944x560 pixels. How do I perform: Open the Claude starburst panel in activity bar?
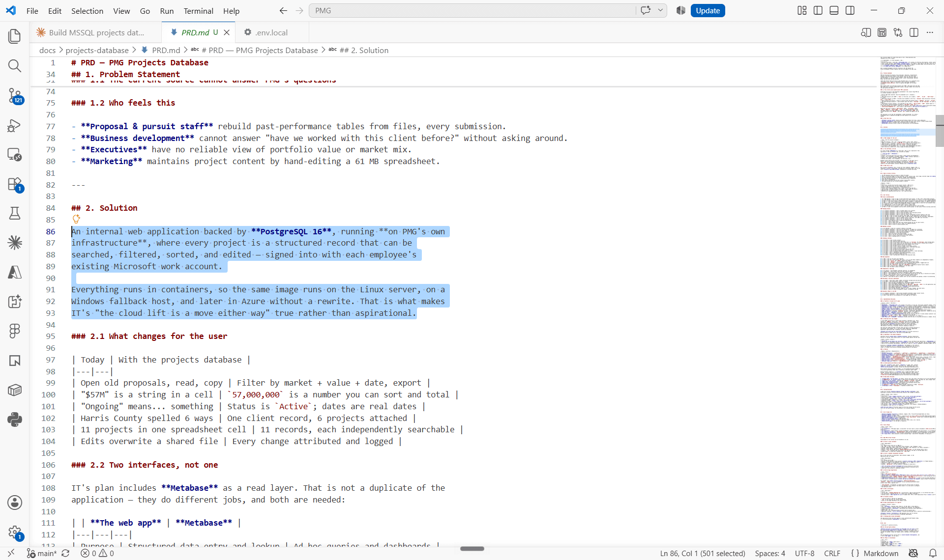[x=15, y=242]
